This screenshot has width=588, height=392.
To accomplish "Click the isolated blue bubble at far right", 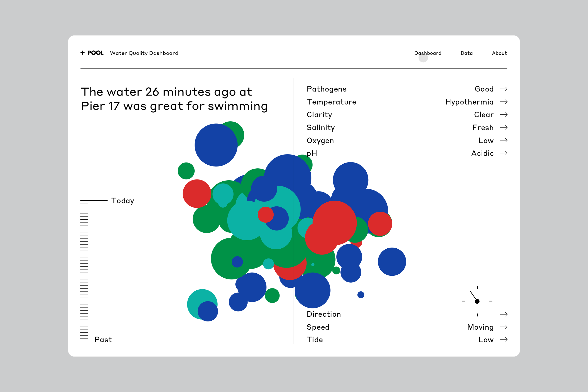I will point(392,261).
